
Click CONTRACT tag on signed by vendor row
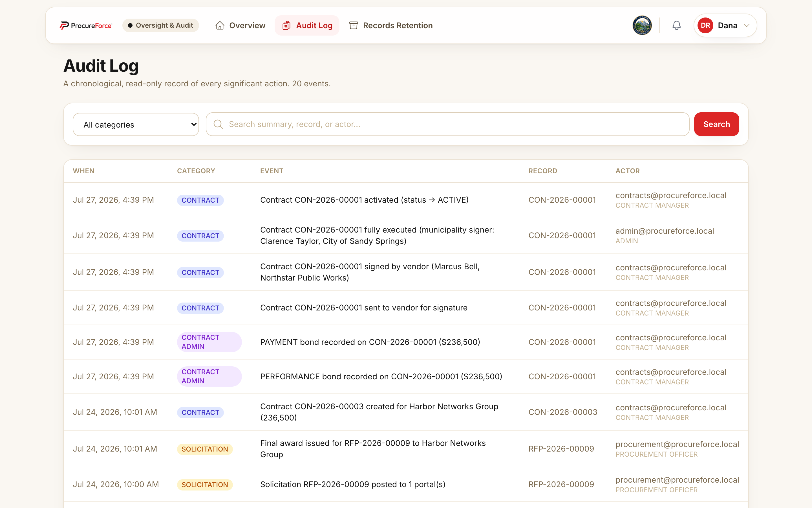click(x=200, y=272)
